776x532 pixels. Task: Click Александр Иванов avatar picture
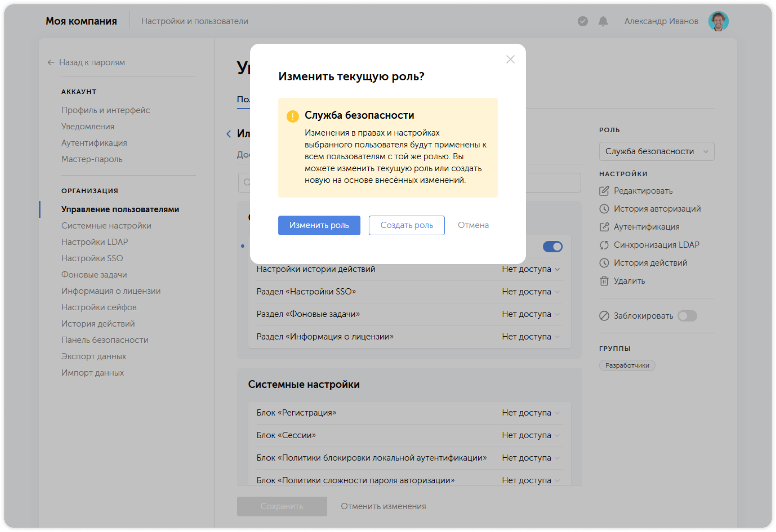tap(718, 21)
